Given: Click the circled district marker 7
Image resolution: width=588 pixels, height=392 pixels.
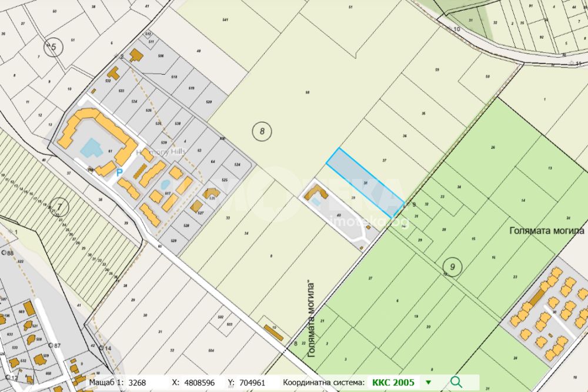Looking at the screenshot, I should (59, 206).
